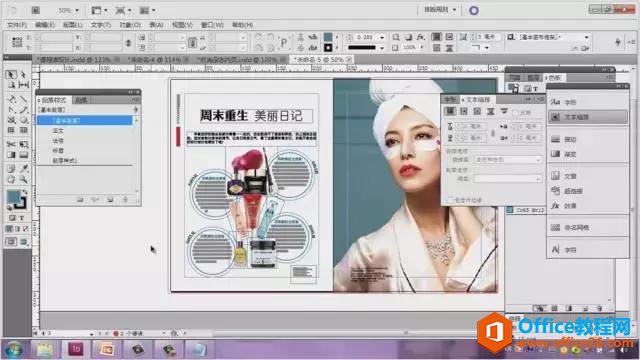Image resolution: width=640 pixels, height=360 pixels.
Task: Select the Selection (black arrow) tool
Action: point(11,74)
